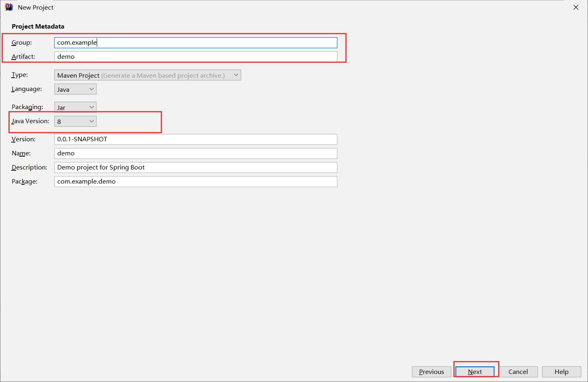Click the New Project window title
The height and width of the screenshot is (382, 588).
pyautogui.click(x=35, y=8)
